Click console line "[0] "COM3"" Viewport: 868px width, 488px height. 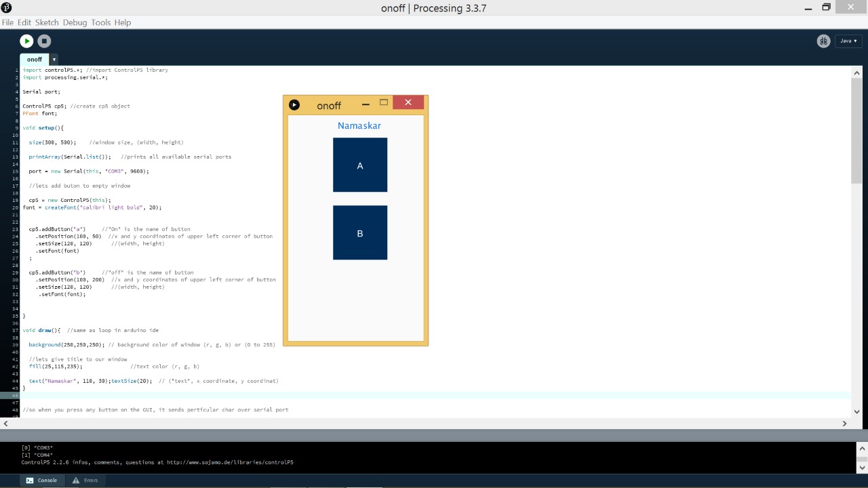(x=37, y=448)
